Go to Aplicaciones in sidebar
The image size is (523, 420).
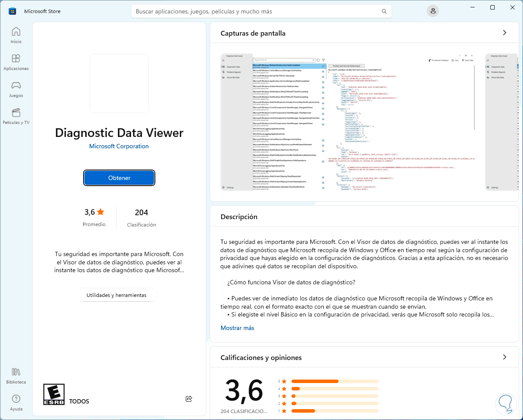[x=16, y=62]
